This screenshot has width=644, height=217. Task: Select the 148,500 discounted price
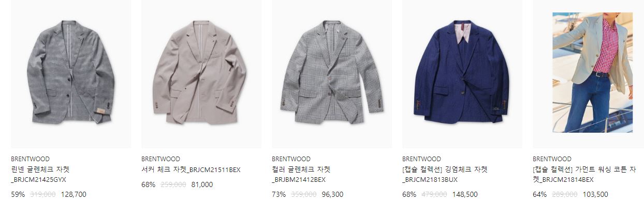pos(465,195)
